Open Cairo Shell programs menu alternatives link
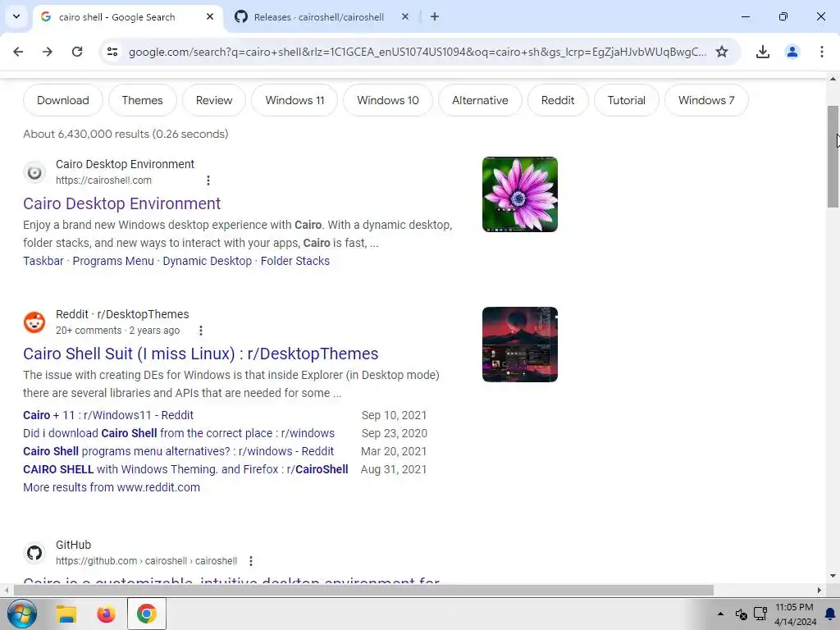The image size is (840, 630). coord(178,452)
